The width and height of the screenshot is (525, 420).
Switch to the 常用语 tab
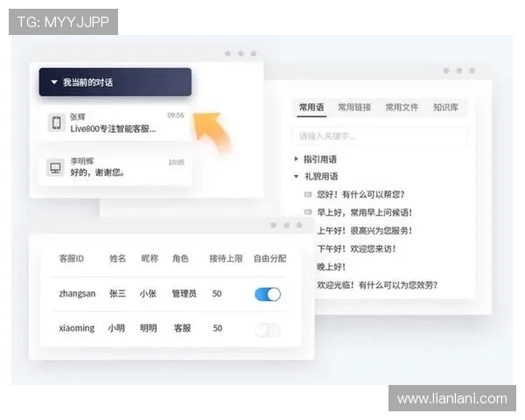coord(311,107)
